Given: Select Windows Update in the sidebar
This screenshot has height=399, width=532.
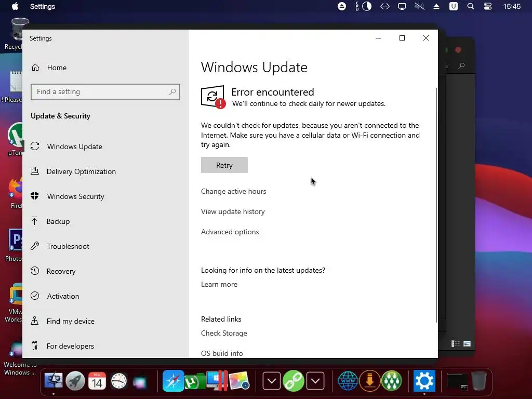Looking at the screenshot, I should [x=105, y=147].
